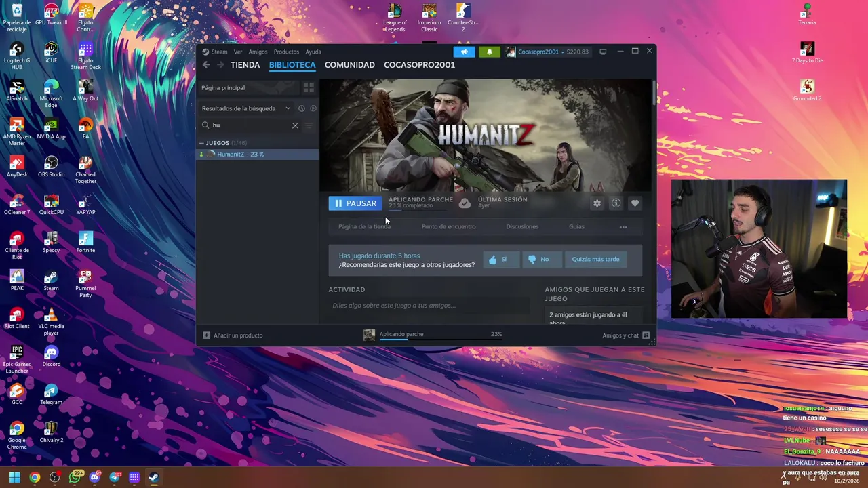Image resolution: width=868 pixels, height=488 pixels.
Task: Click the Steam content vertical scrollbar
Action: [x=654, y=94]
